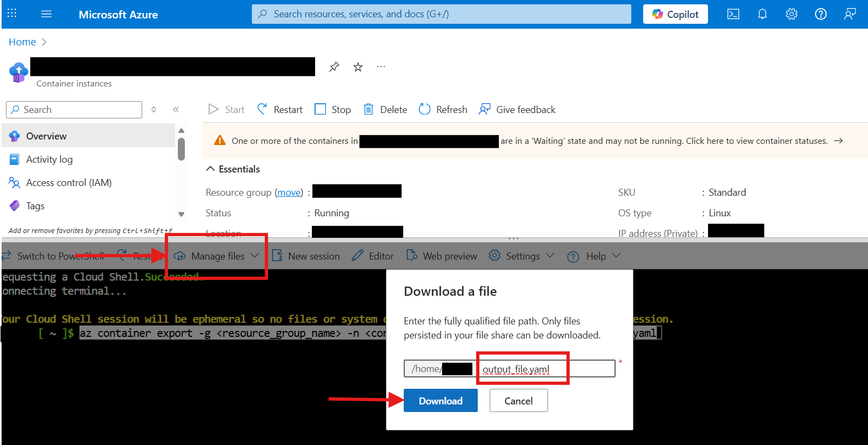Expand the Cloud Shell Help menu

(594, 256)
